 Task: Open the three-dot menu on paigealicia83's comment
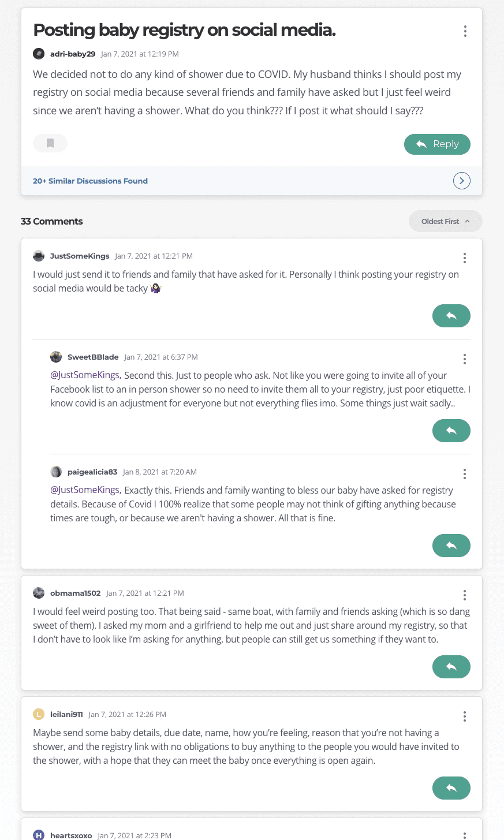[464, 474]
